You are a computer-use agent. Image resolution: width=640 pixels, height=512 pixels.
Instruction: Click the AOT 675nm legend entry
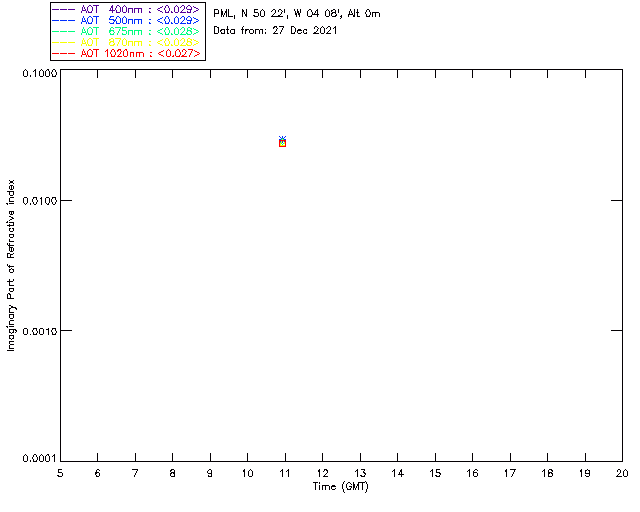[126, 31]
